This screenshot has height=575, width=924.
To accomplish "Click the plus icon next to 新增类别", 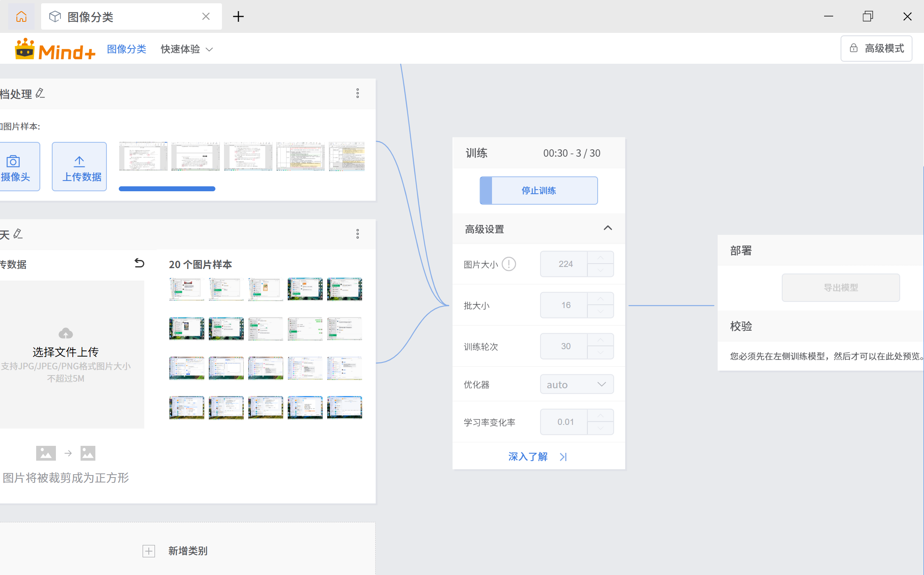I will 149,551.
